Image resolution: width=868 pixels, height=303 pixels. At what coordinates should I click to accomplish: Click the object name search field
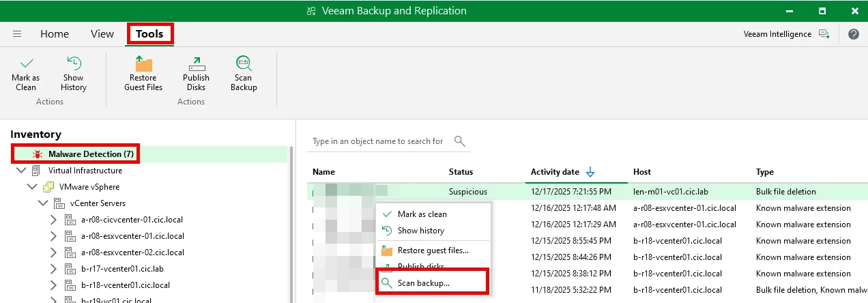tap(377, 141)
